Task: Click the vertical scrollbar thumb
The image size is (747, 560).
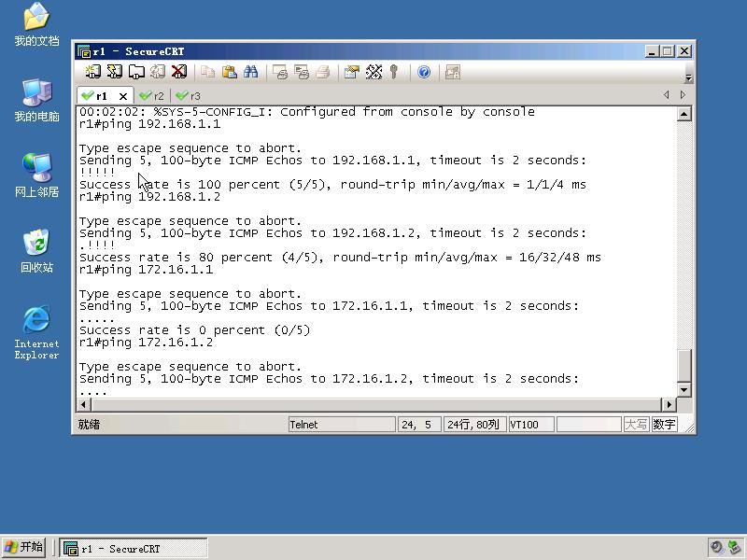Action: coord(684,365)
